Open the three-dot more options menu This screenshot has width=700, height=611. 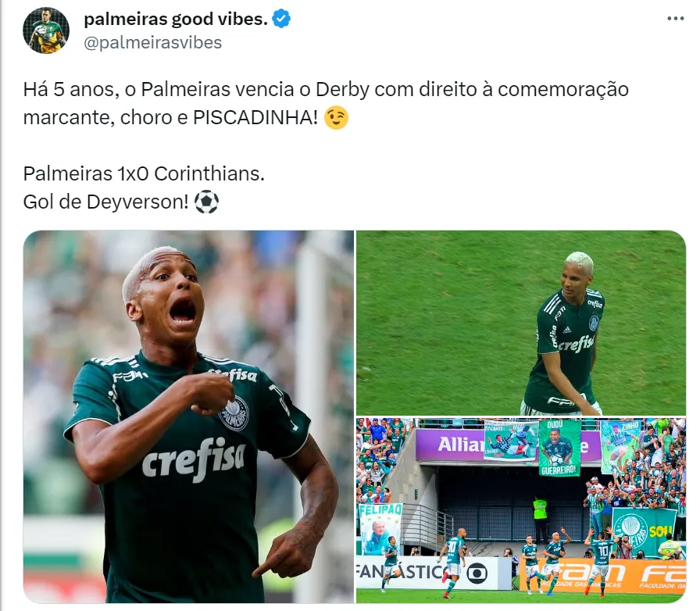click(676, 19)
